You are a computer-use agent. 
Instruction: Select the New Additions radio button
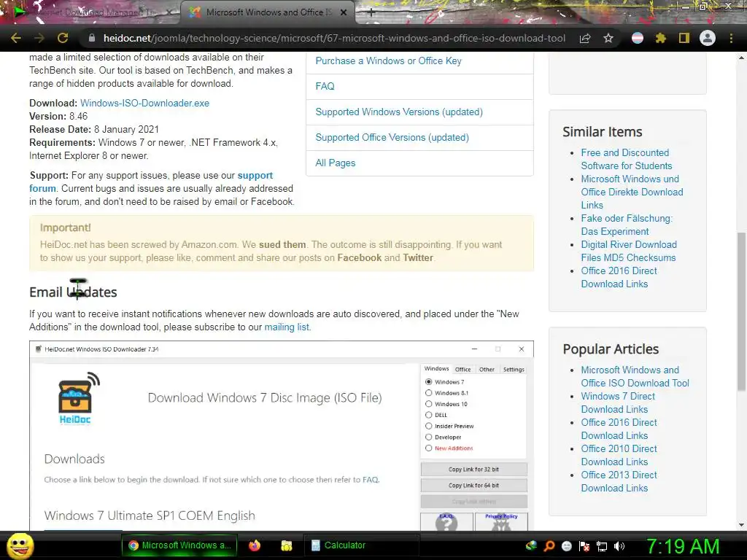click(429, 448)
